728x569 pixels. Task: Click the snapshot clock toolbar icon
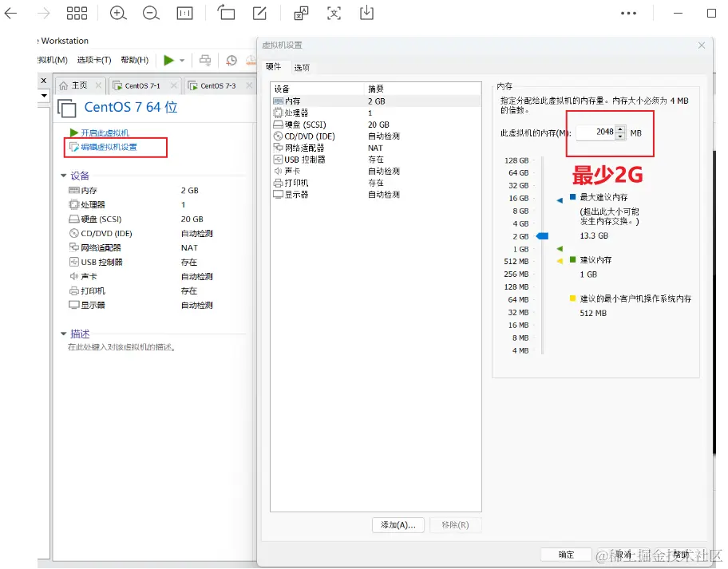click(231, 60)
